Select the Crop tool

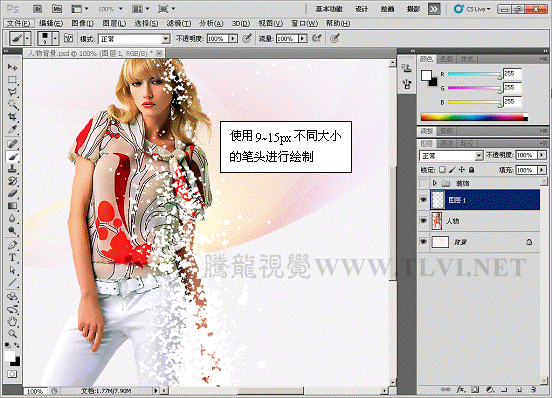[12, 117]
